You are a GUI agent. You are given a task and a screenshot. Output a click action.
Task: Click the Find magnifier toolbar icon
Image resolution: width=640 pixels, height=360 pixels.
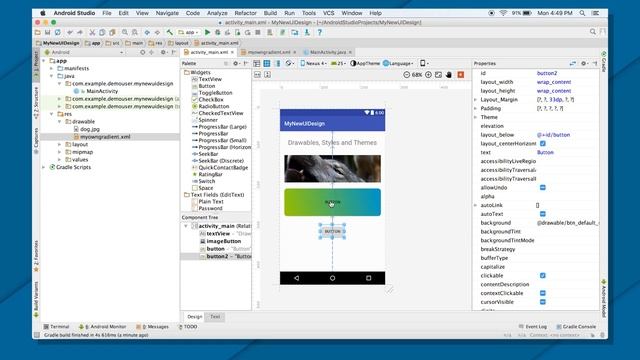[124, 32]
